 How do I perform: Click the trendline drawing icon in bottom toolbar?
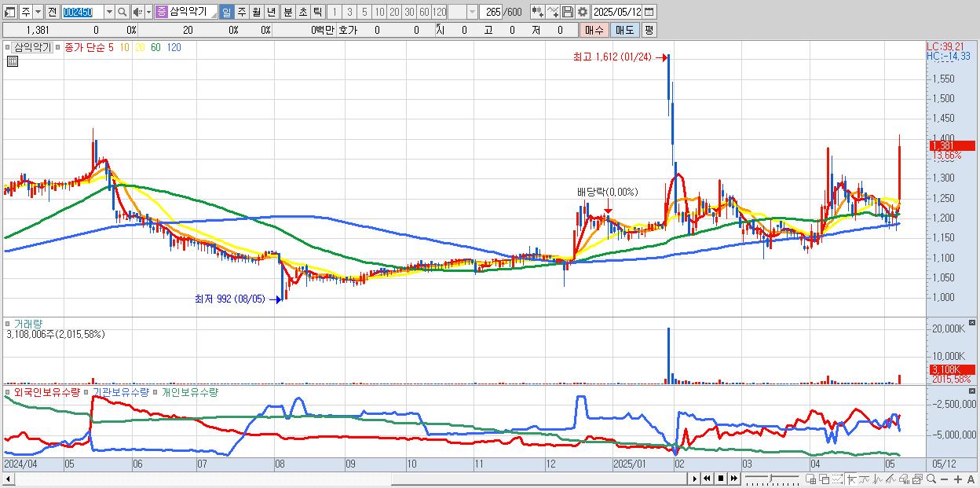tap(890, 479)
